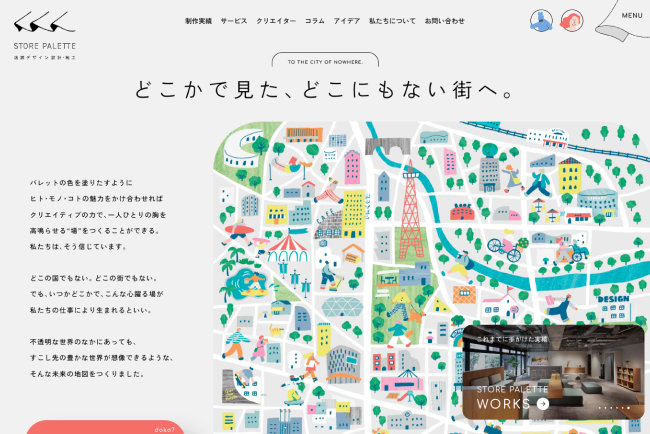Open the 制作実績 menu item

(198, 21)
